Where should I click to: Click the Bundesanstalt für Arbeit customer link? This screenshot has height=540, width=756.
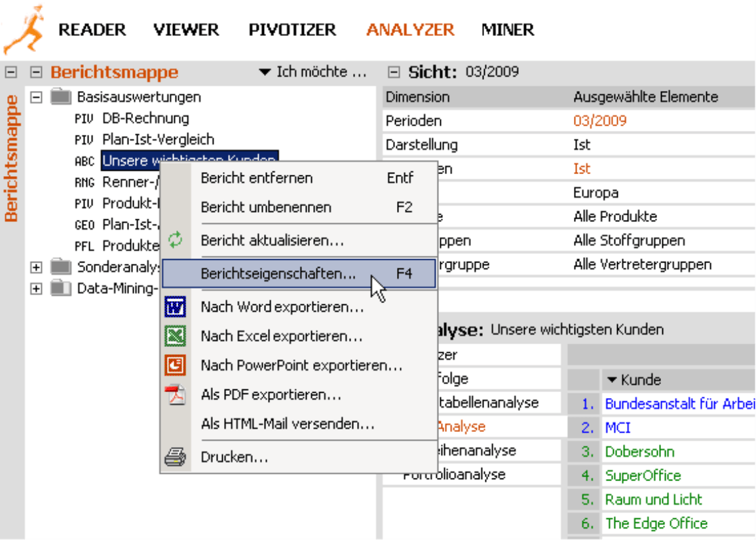[x=680, y=404]
